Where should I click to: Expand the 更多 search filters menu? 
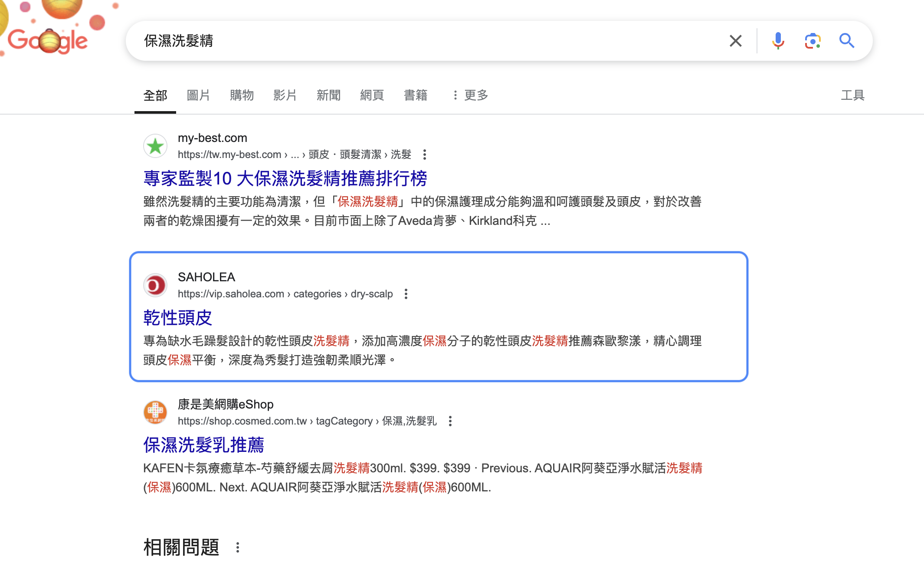(471, 95)
